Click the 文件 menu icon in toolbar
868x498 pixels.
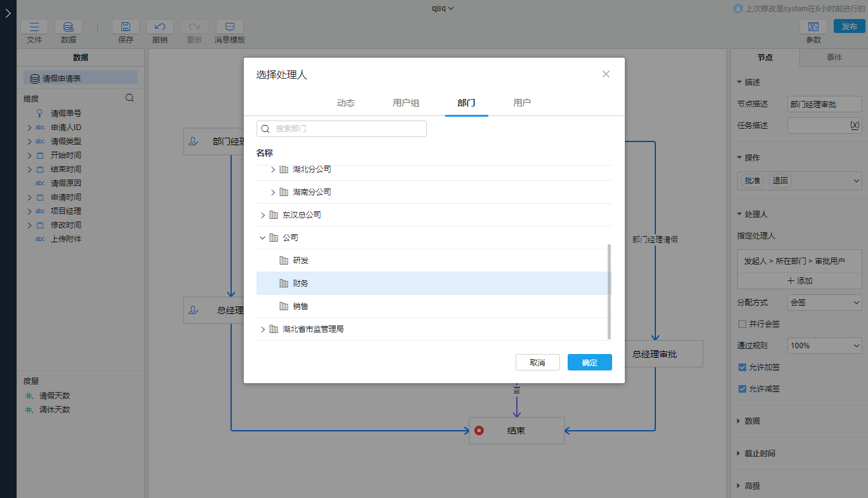(x=34, y=27)
